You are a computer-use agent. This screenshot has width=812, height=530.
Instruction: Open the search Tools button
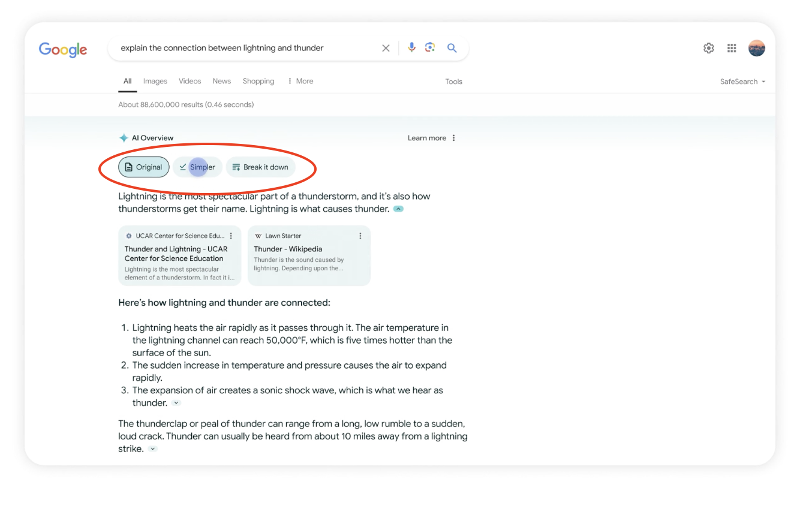tap(454, 82)
